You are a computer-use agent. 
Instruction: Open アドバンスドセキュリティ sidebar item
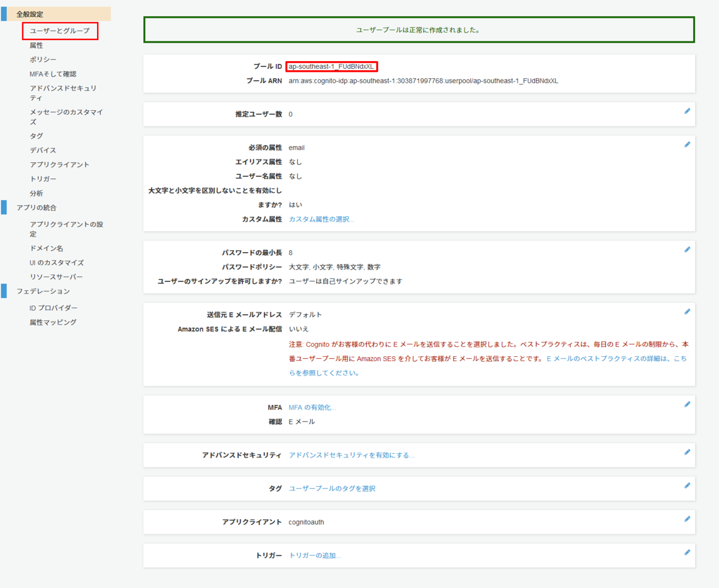click(64, 93)
